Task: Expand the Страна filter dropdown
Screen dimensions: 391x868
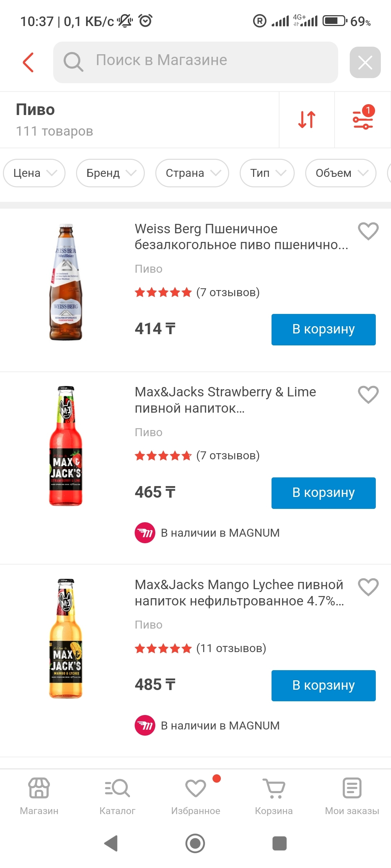Action: point(192,173)
